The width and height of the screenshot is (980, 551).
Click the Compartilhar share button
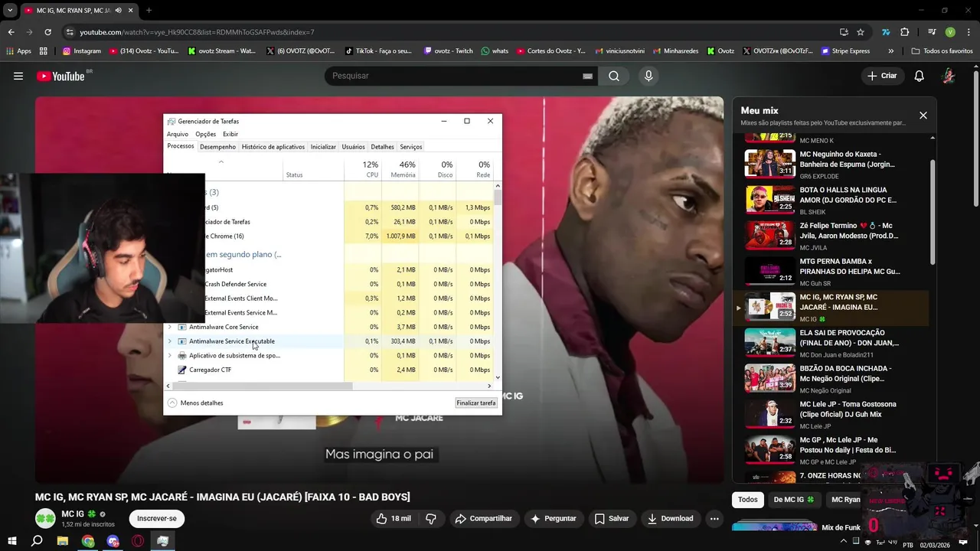[x=484, y=519]
